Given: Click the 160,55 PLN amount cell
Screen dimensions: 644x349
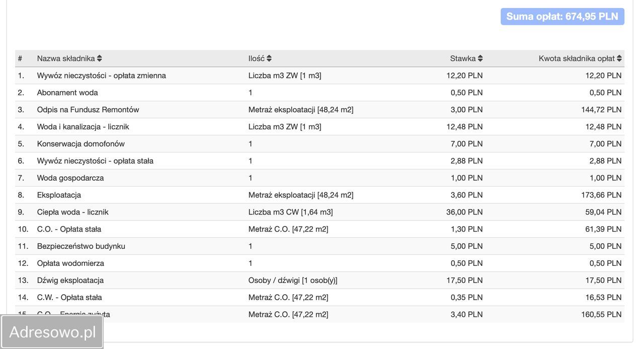Looking at the screenshot, I should click(601, 314).
